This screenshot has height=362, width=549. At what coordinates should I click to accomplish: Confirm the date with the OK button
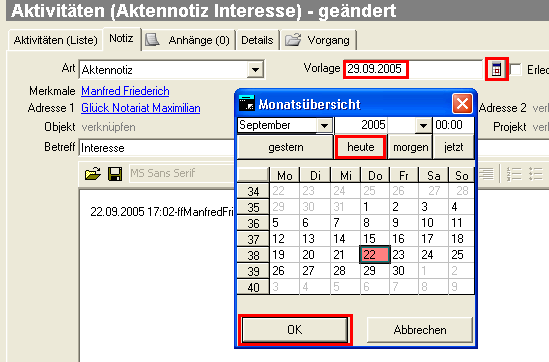(x=295, y=329)
